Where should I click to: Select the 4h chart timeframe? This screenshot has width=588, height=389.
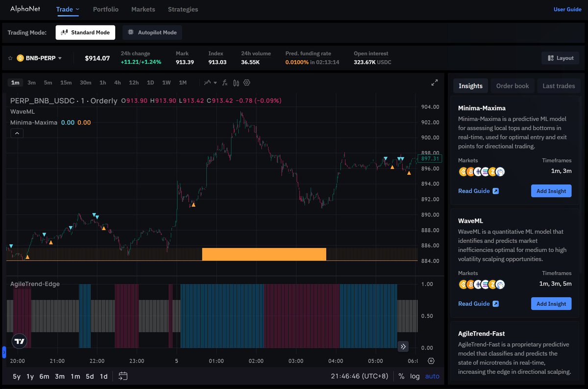point(118,83)
